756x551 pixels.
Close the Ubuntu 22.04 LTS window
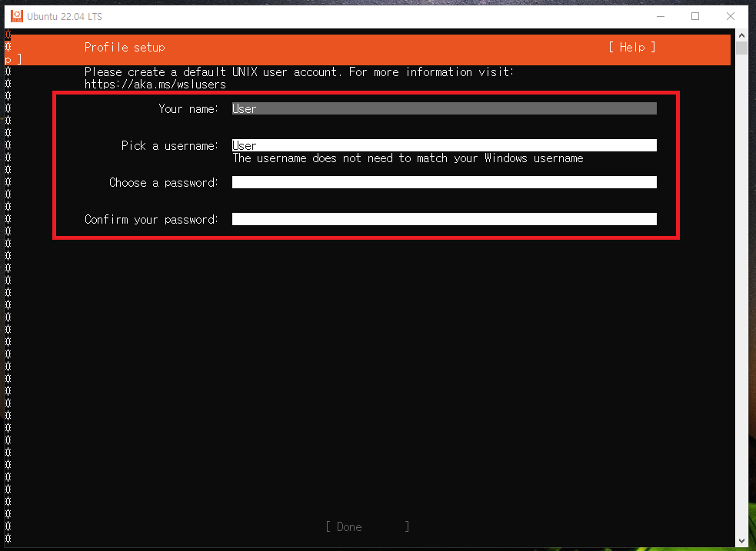[731, 16]
